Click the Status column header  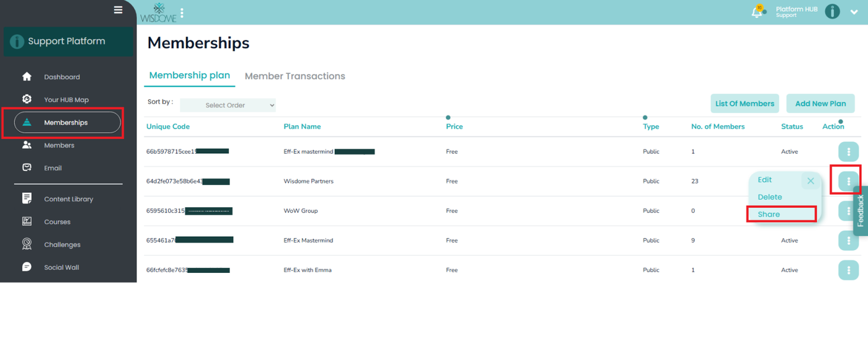[x=792, y=127]
